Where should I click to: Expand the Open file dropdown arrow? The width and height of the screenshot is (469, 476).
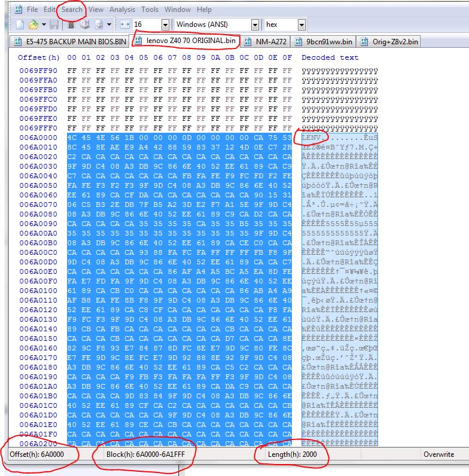pos(44,25)
